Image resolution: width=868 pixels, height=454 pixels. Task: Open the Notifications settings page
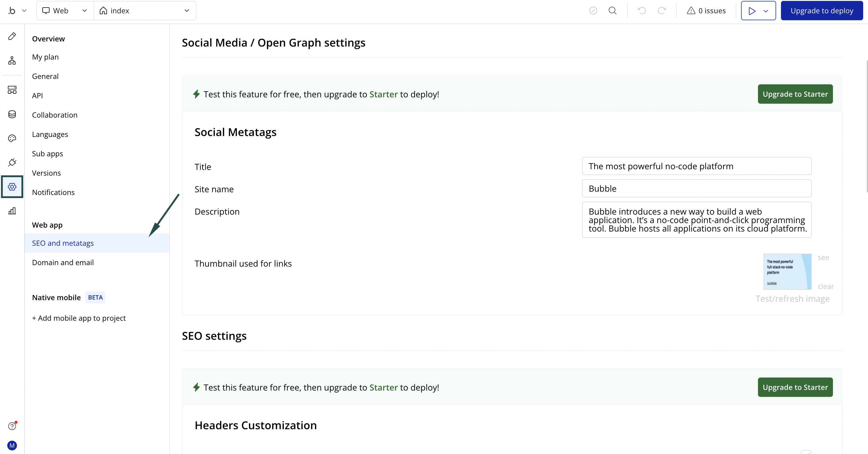pyautogui.click(x=53, y=192)
